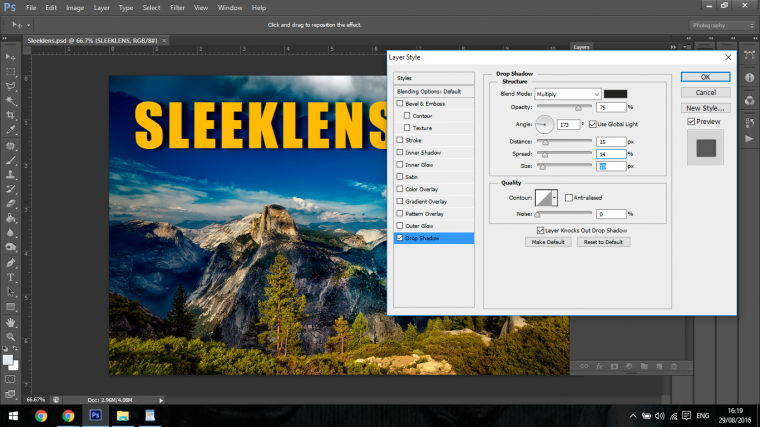The width and height of the screenshot is (760, 427).
Task: Enable the Inner Shadow checkbox
Action: (x=400, y=152)
